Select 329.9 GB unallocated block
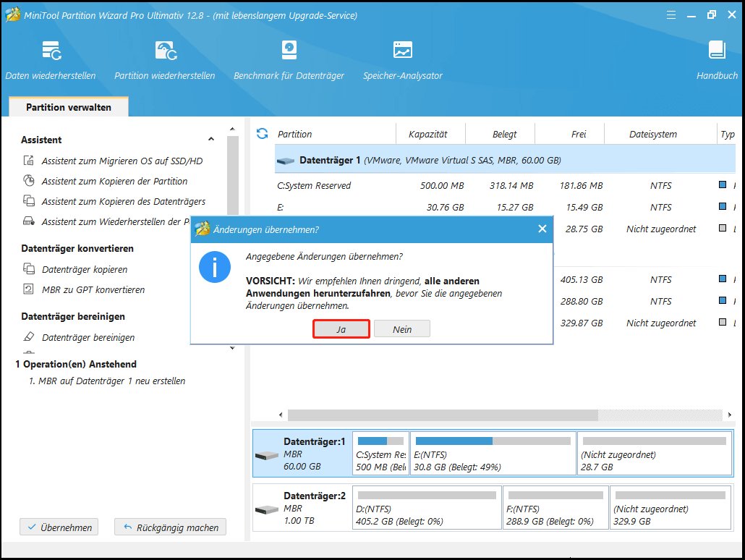Viewport: 745px width, 560px height. coord(670,508)
